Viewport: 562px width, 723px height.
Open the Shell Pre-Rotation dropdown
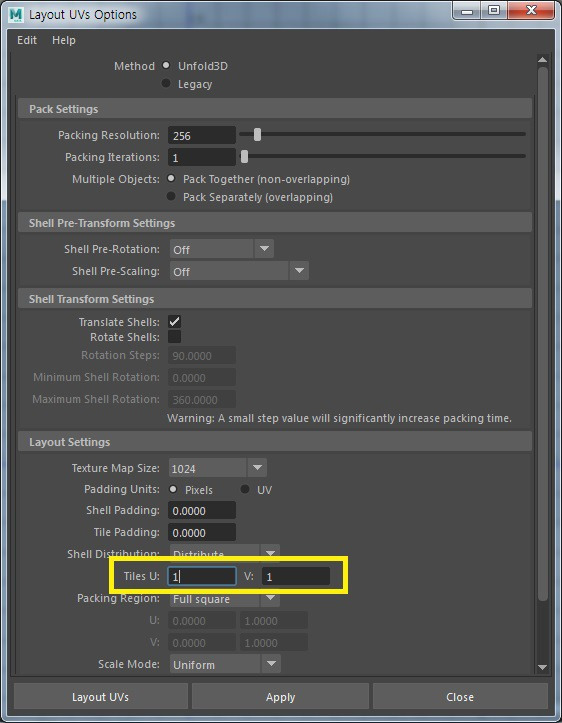tap(222, 249)
